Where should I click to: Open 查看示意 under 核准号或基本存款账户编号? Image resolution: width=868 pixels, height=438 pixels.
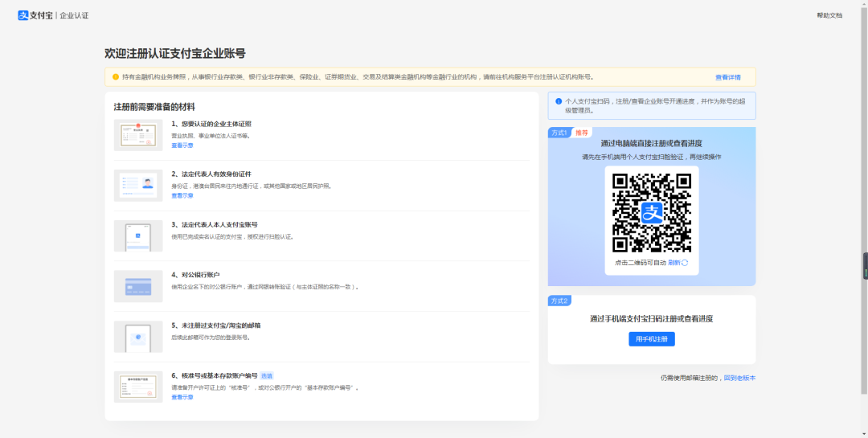pos(182,398)
